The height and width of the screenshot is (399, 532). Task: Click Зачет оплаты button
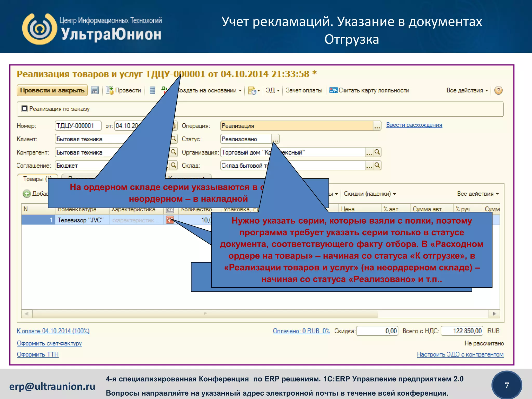point(304,90)
